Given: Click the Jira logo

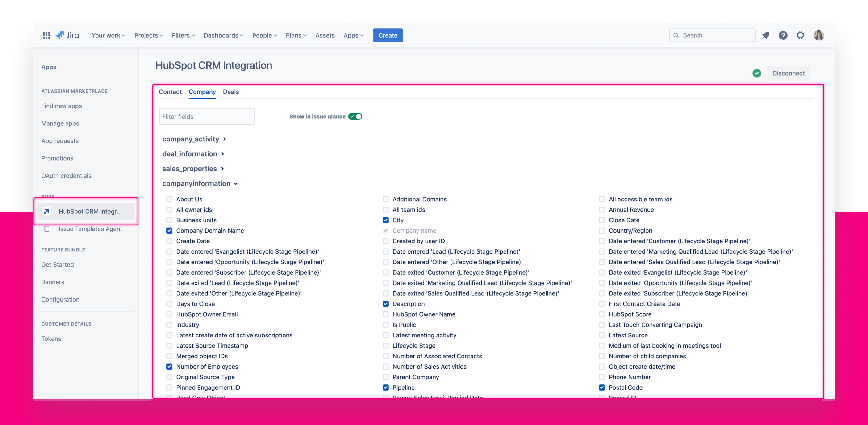Looking at the screenshot, I should pos(67,35).
